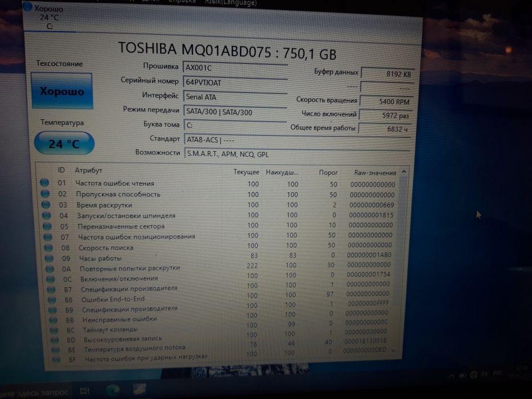Click status circle of Высокоуровневая запись
The image size is (532, 399).
click(x=55, y=340)
